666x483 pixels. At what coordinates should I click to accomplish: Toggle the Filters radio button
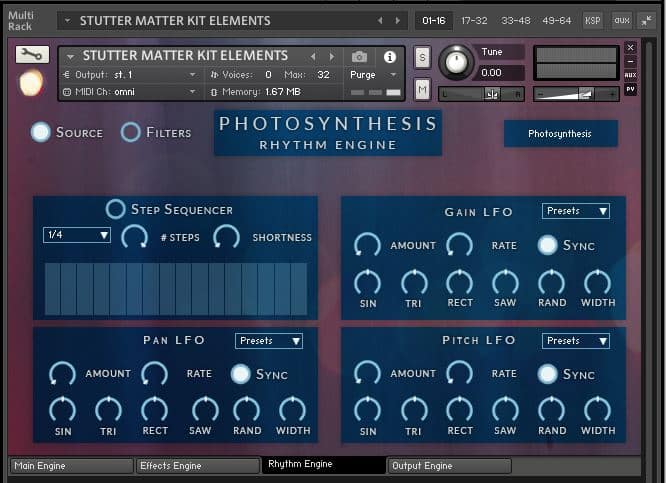tap(130, 132)
